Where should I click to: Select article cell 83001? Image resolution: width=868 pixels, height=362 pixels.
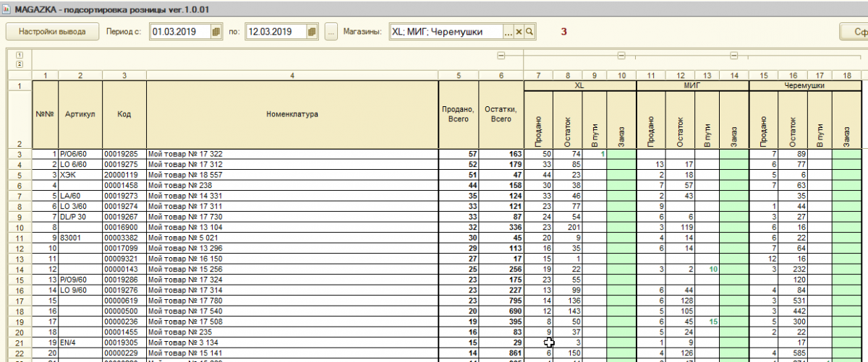[x=80, y=237]
